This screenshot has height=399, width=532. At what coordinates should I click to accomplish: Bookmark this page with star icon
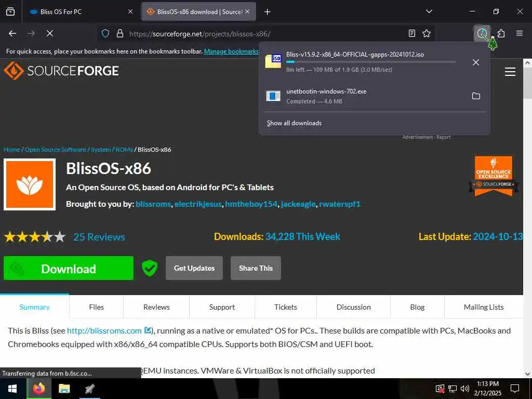tap(427, 33)
